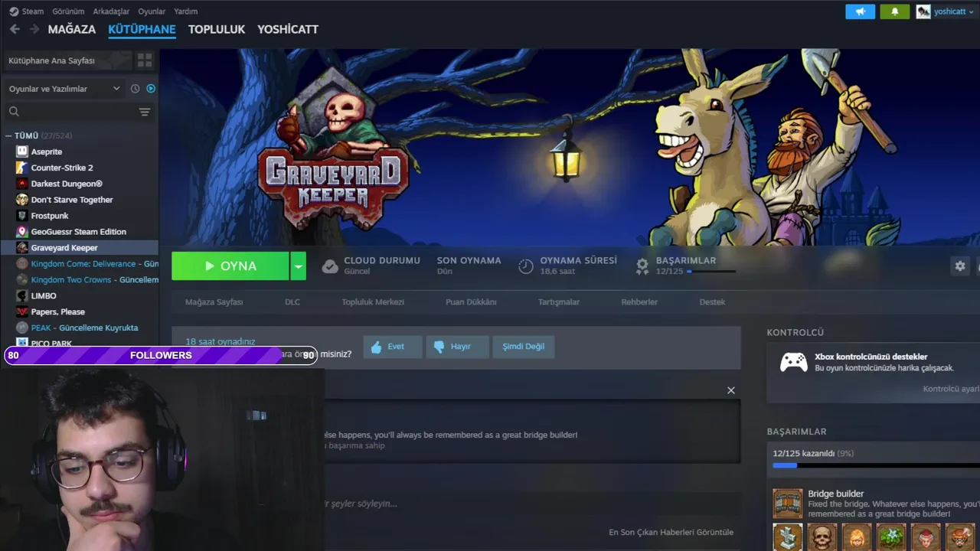Go forward with the right arrow
Viewport: 980px width, 551px height.
[34, 29]
